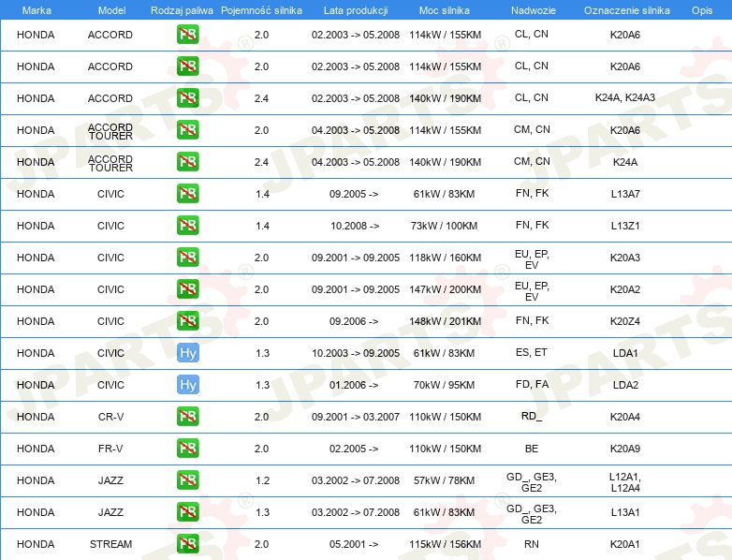732x560 pixels.
Task: Click the petrol fuel icon in the CIVIC K20A3 row
Action: pos(187,257)
